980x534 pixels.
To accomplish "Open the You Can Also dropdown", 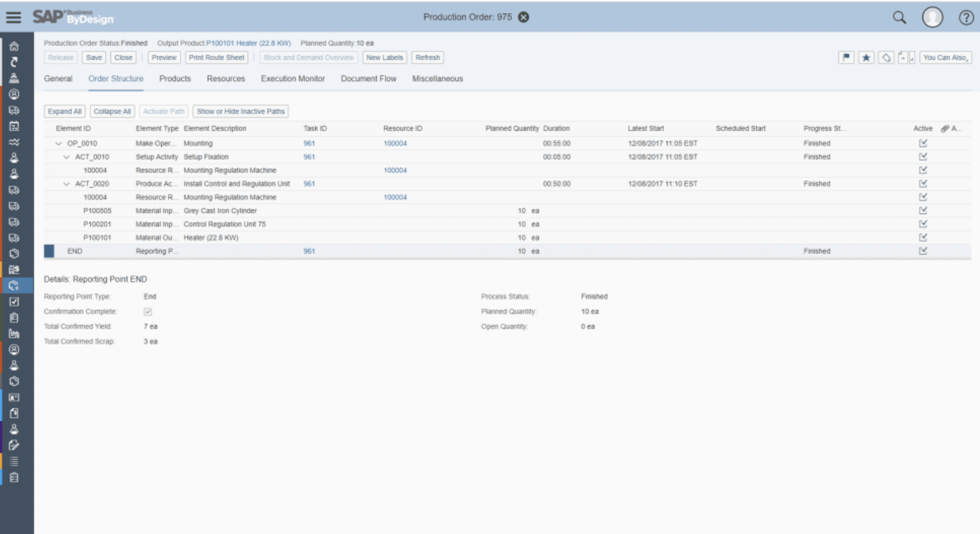I will tap(945, 57).
